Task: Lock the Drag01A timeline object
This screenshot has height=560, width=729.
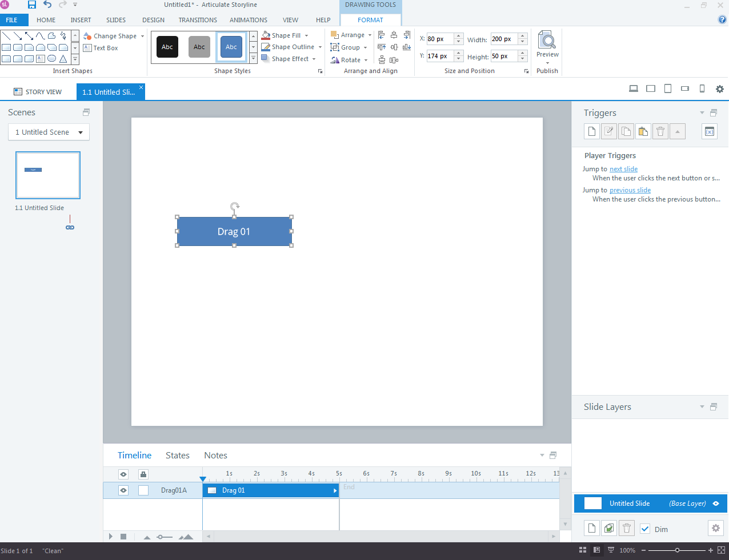Action: pos(143,490)
